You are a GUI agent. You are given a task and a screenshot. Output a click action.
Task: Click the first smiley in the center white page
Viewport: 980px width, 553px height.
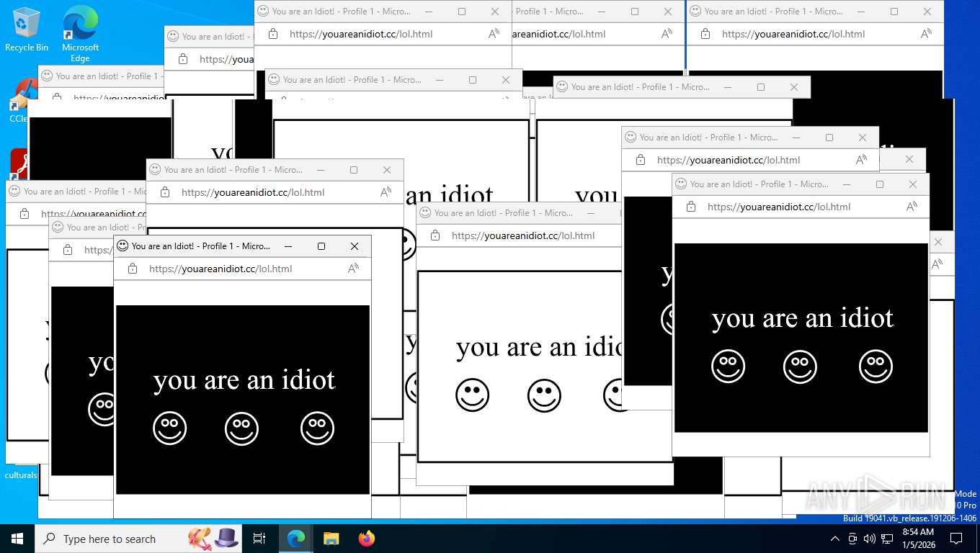[473, 395]
